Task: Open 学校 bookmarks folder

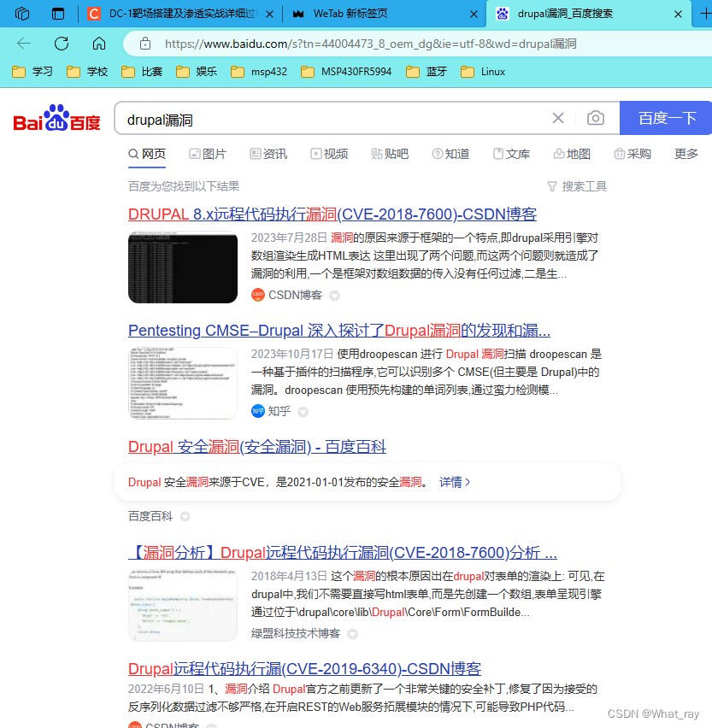Action: (87, 72)
